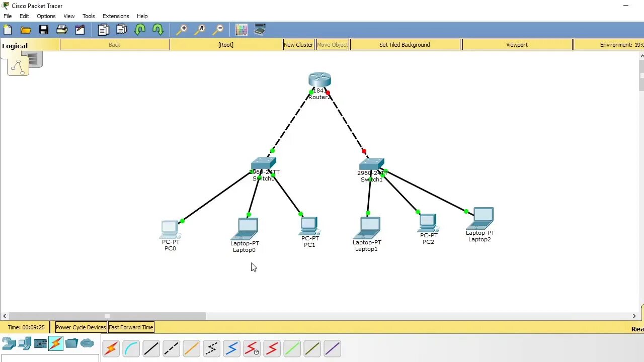Choose the orange Fiber cable
Screen dimensions: 644x362
pos(191,348)
